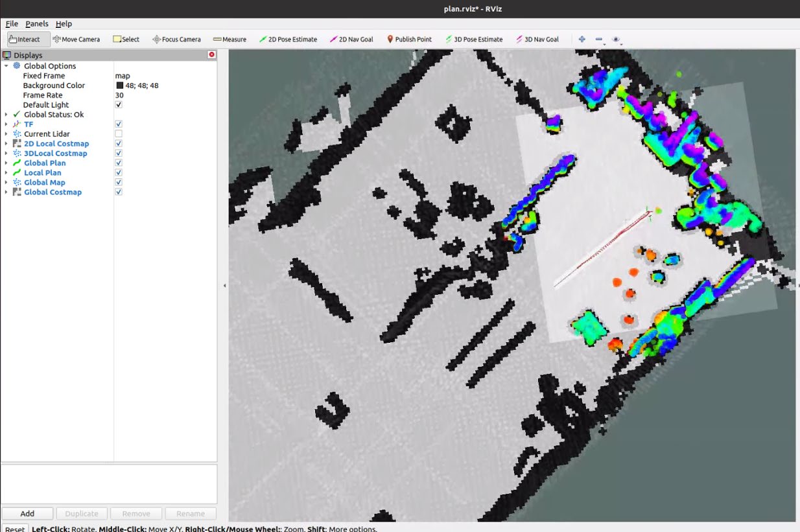Image resolution: width=800 pixels, height=532 pixels.
Task: Collapse the Global Options tree node
Action: click(6, 66)
